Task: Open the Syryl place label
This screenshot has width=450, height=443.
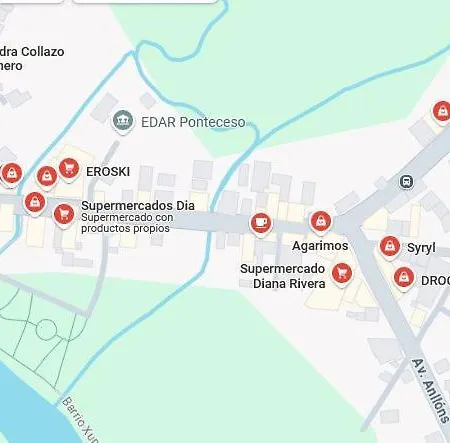Action: pyautogui.click(x=421, y=248)
